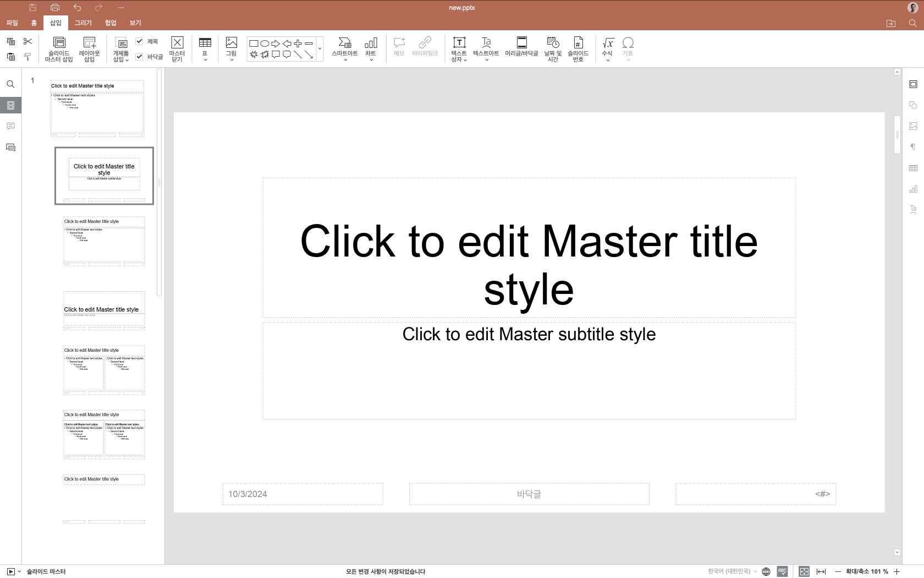The width and height of the screenshot is (924, 578).
Task: Select the left arrow shape
Action: click(287, 43)
